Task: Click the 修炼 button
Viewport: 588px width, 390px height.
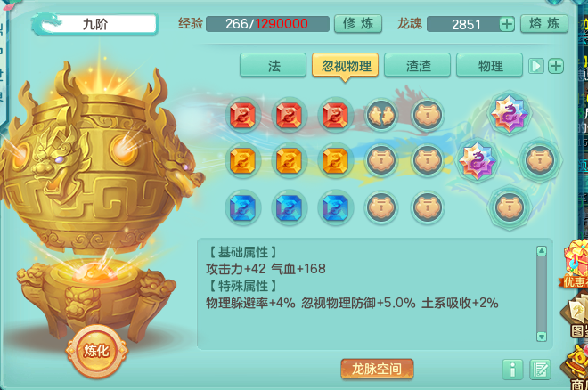Action: click(x=358, y=24)
